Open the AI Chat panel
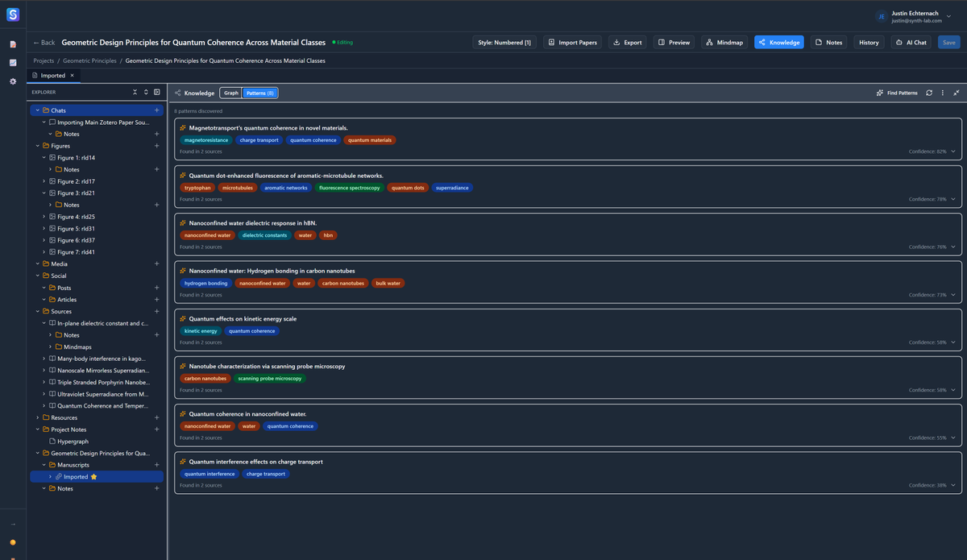The height and width of the screenshot is (560, 967). 911,42
